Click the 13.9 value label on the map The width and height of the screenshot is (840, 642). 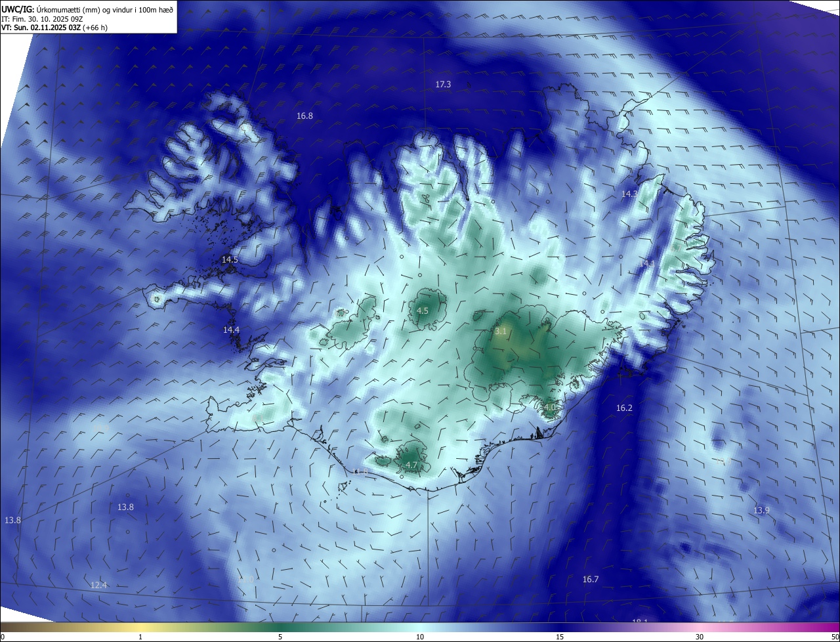[761, 510]
